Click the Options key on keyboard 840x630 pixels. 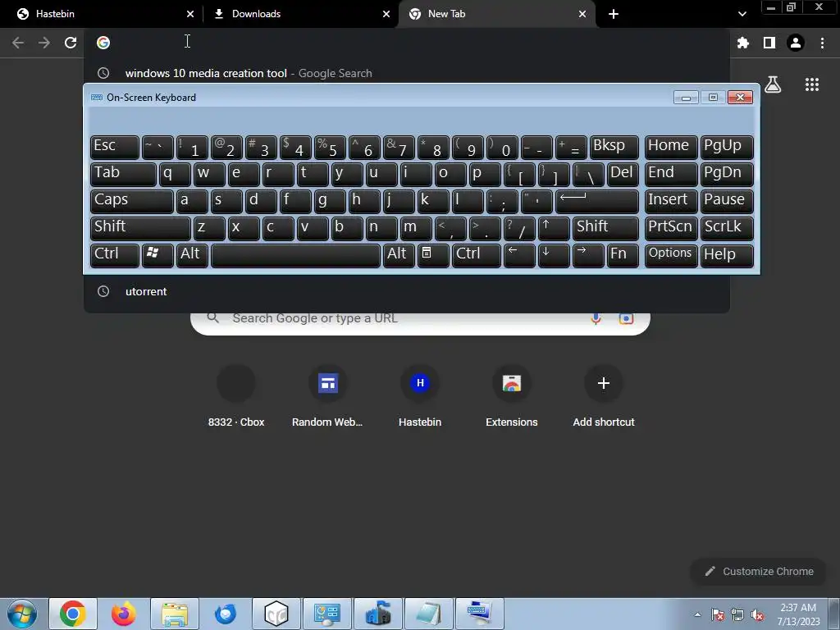[671, 256]
